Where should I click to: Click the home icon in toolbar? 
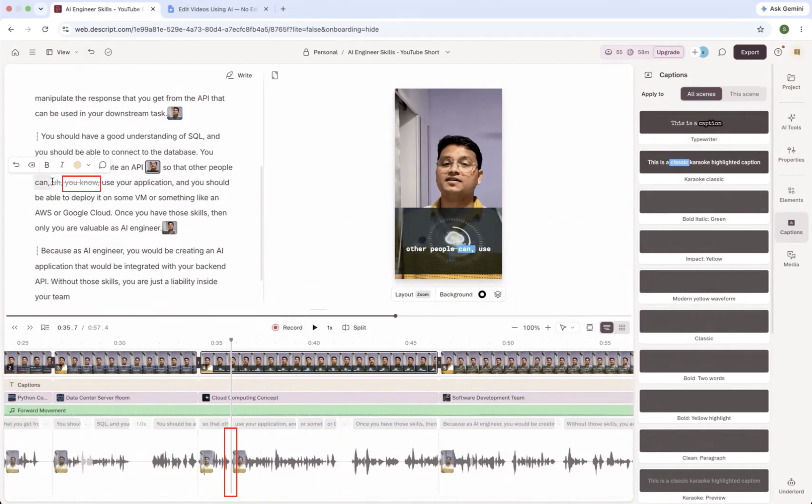tap(15, 52)
